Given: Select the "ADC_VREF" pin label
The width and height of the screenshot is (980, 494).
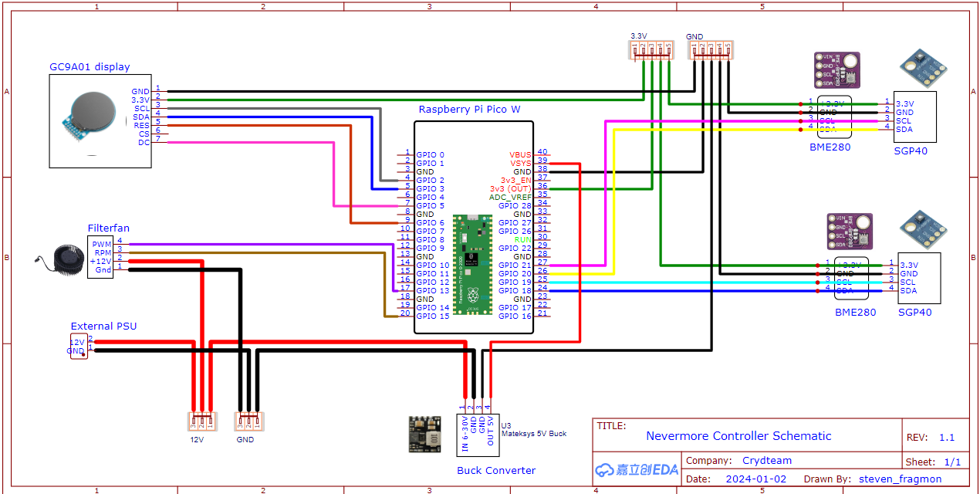Looking at the screenshot, I should (x=511, y=198).
